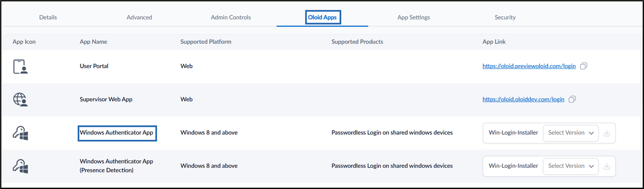Select Windows Authenticator App (Presence Detection) name

tap(116, 165)
